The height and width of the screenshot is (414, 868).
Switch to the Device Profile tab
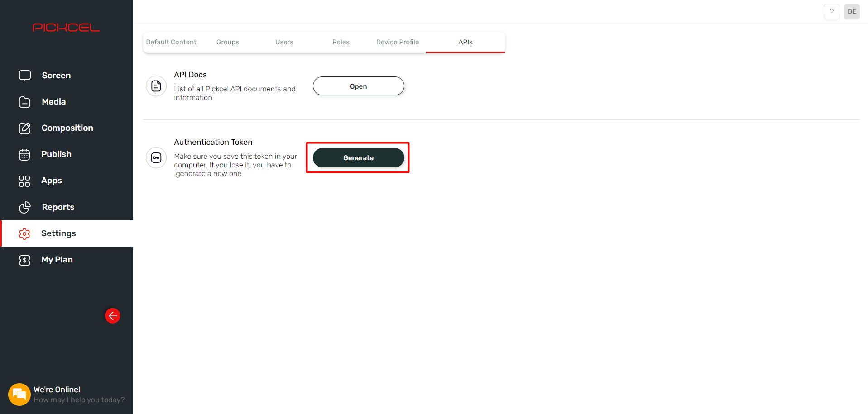pyautogui.click(x=397, y=42)
